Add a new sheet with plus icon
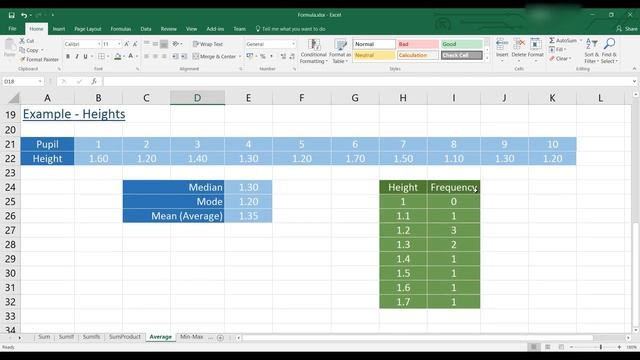The height and width of the screenshot is (360, 640). 220,338
